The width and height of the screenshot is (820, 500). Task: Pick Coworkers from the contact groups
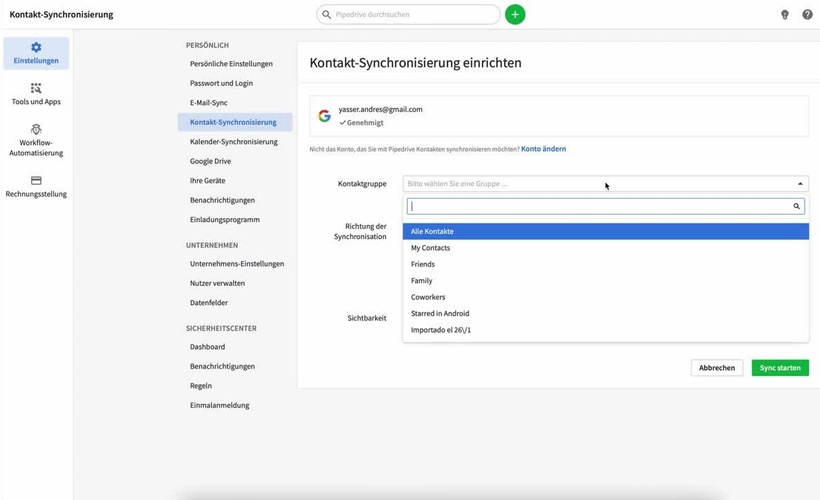(x=428, y=297)
